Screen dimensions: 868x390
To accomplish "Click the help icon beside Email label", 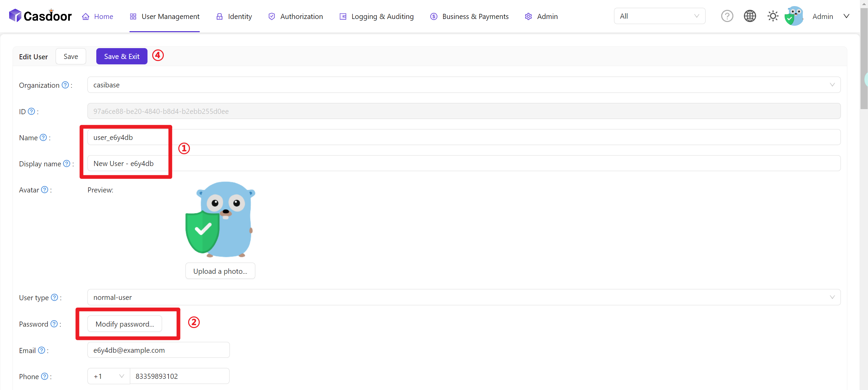I will (42, 350).
